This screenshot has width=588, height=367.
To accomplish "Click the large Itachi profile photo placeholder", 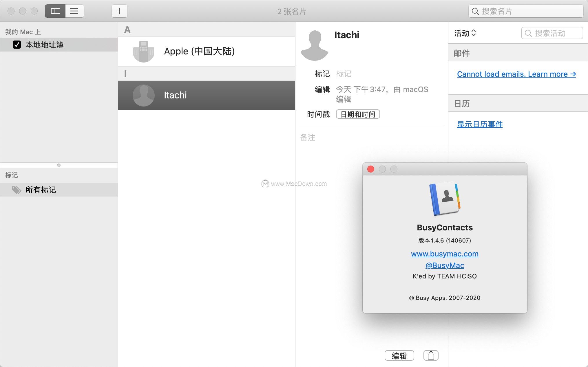I will coord(315,45).
